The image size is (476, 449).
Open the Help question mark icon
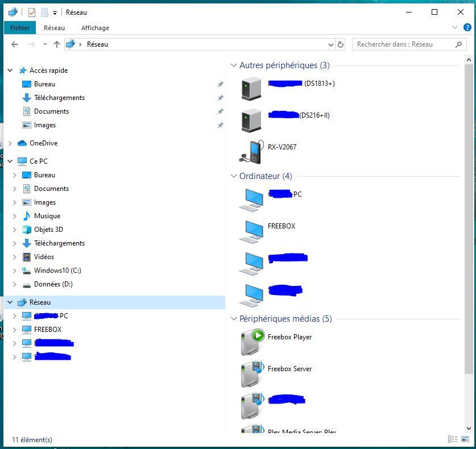(467, 28)
